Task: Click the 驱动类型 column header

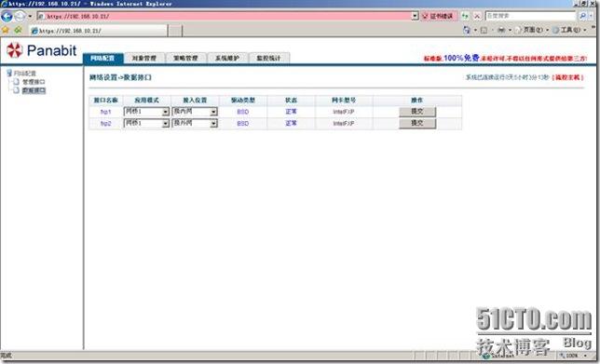Action: pos(243,101)
